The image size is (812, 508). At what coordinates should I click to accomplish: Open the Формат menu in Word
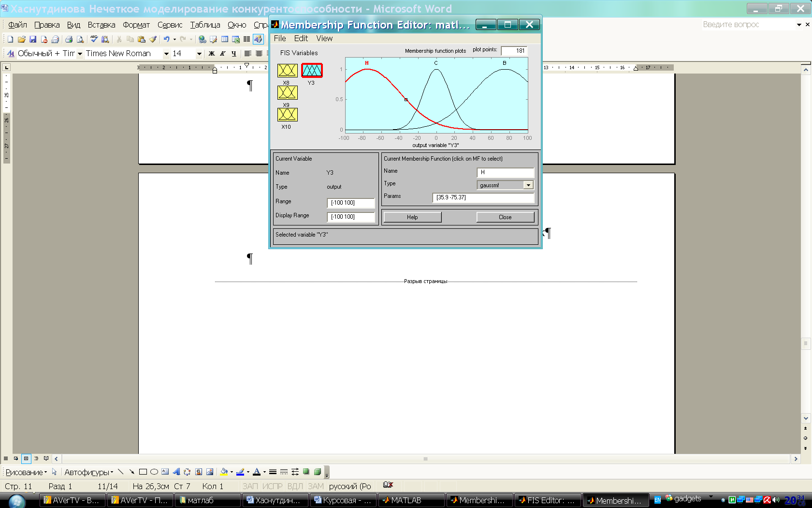(x=136, y=25)
